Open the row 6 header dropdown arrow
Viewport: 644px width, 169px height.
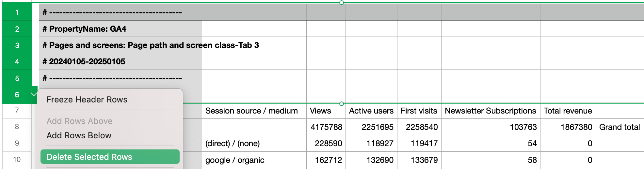tap(33, 95)
